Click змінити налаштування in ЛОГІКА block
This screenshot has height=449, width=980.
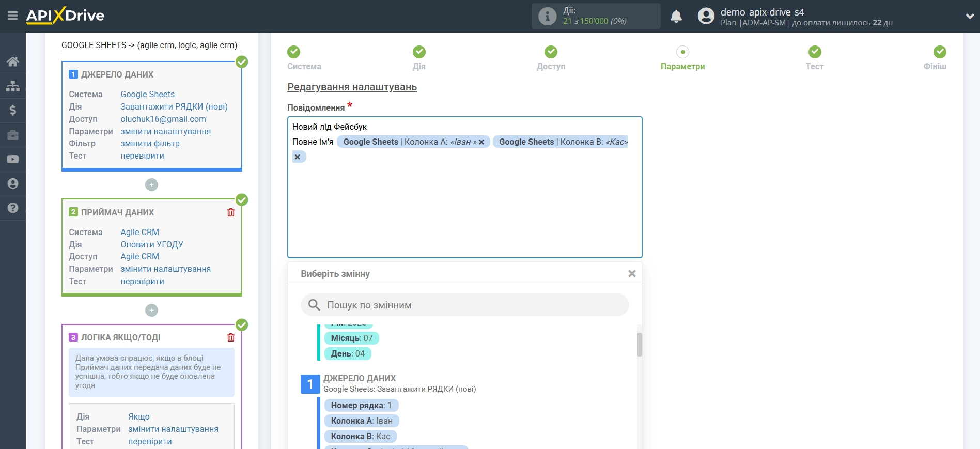click(x=173, y=429)
